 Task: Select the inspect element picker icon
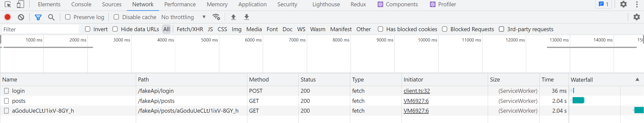click(x=8, y=5)
